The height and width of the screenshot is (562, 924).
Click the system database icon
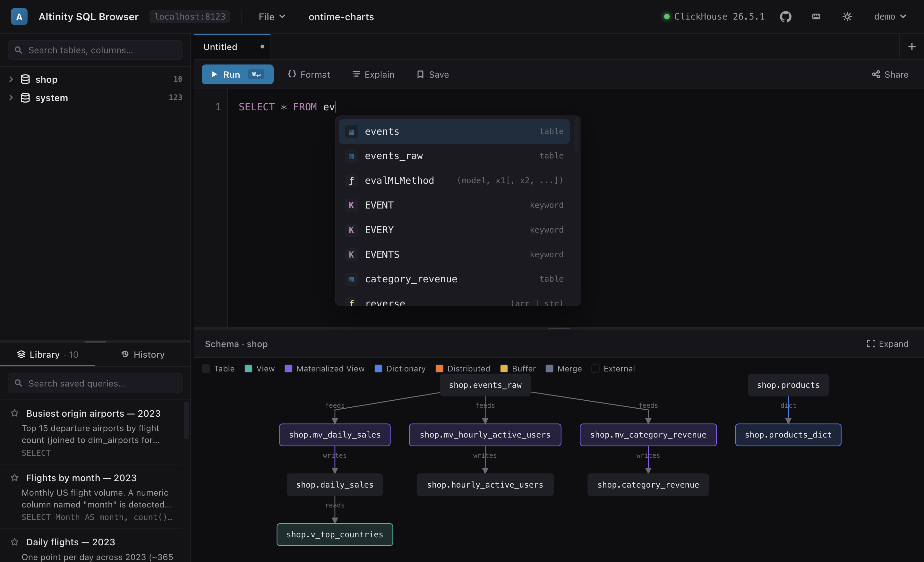click(25, 98)
